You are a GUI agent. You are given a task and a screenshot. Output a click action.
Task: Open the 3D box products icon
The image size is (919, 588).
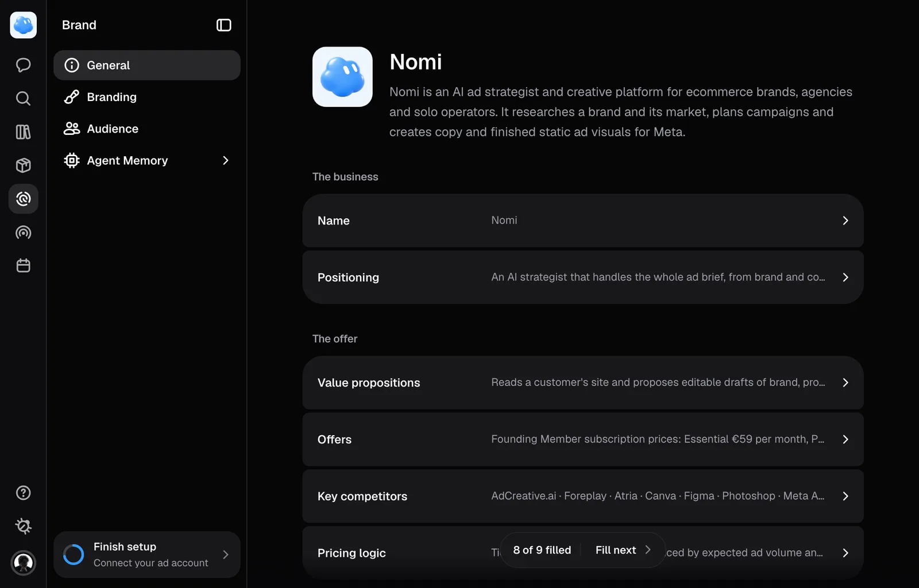24,165
